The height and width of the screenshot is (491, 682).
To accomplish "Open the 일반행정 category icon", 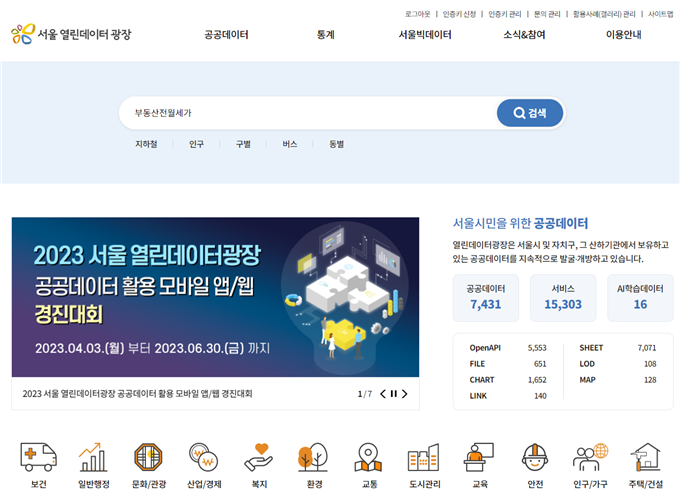I will (93, 457).
